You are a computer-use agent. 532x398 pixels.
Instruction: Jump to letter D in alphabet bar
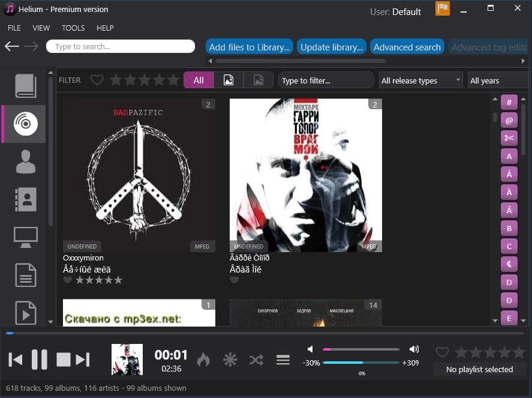(x=509, y=282)
